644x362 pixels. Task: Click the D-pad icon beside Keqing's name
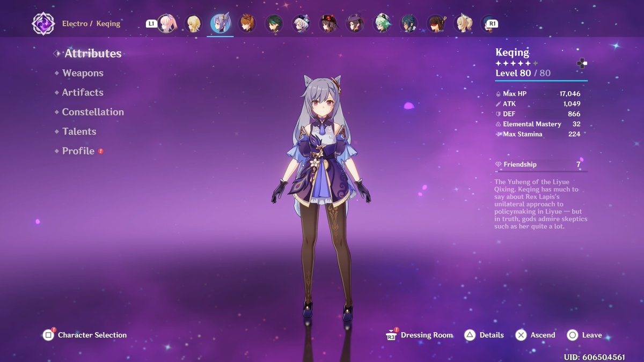582,63
